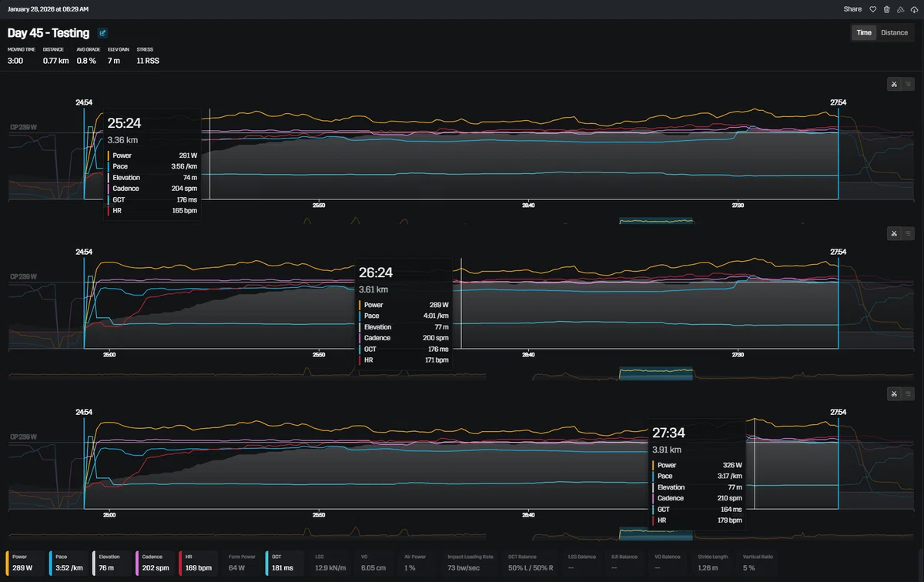Enable the LSS Balance metric

click(x=581, y=563)
